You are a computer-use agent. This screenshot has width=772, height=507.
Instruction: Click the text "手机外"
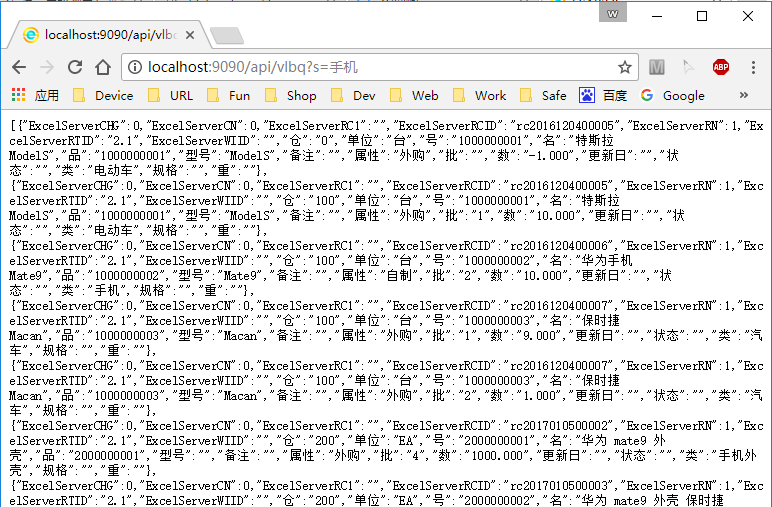coord(737,456)
